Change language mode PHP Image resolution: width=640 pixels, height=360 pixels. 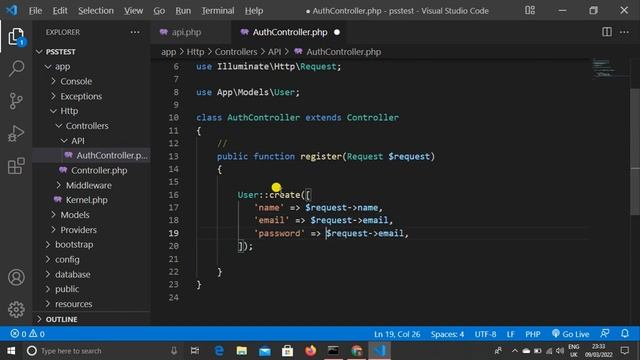point(533,334)
